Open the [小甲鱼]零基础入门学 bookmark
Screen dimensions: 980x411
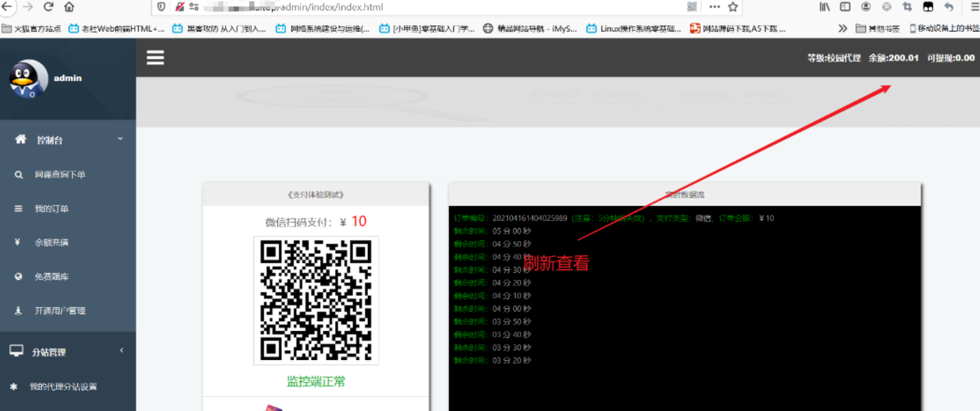click(427, 28)
